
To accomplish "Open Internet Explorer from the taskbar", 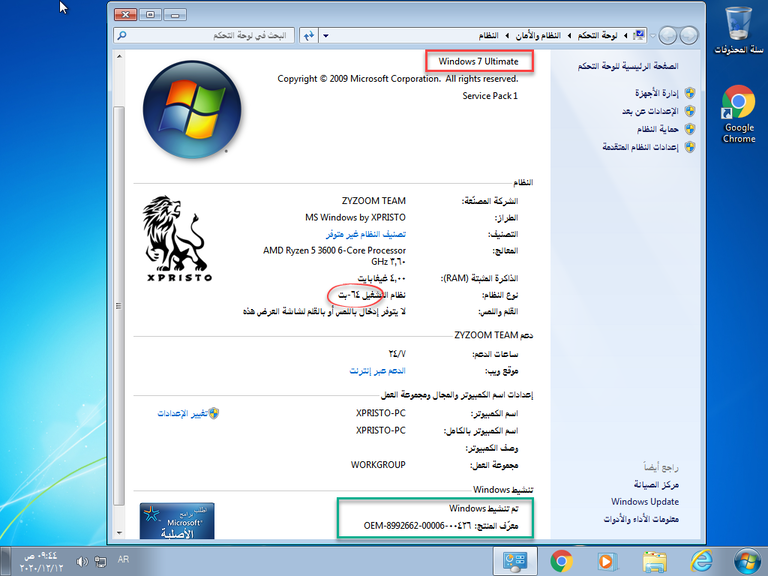I will click(701, 561).
